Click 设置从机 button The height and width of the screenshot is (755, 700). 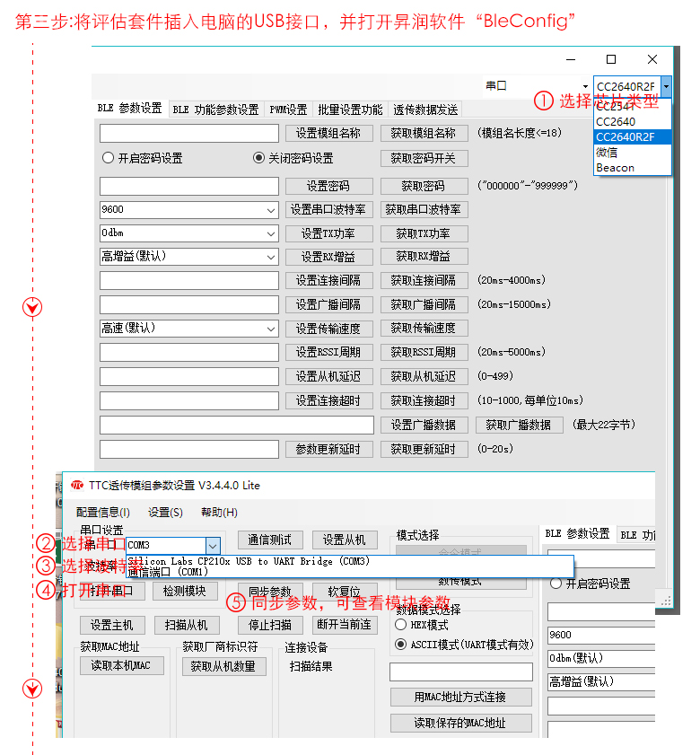pyautogui.click(x=345, y=540)
